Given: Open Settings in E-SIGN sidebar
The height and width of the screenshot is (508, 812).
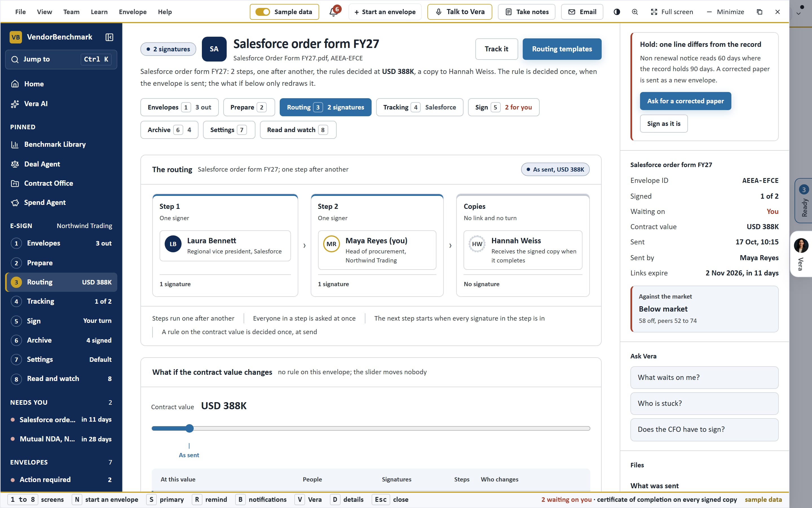Looking at the screenshot, I should pos(61,360).
